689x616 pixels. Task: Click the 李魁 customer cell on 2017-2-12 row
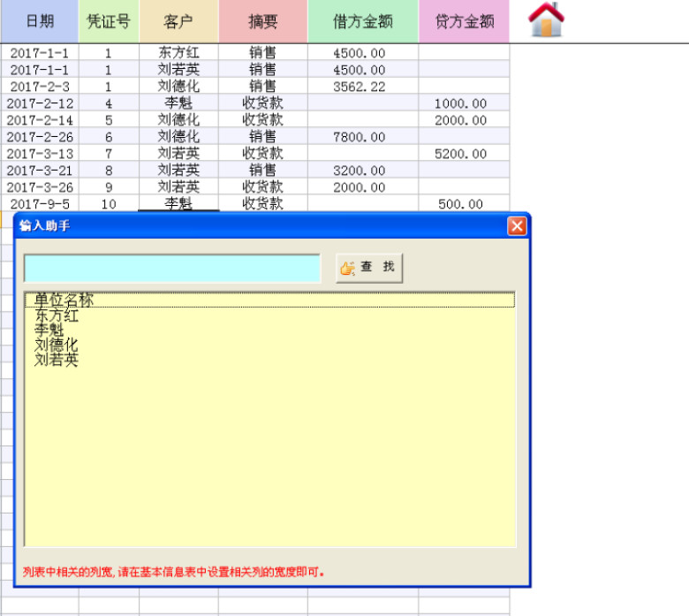point(178,103)
